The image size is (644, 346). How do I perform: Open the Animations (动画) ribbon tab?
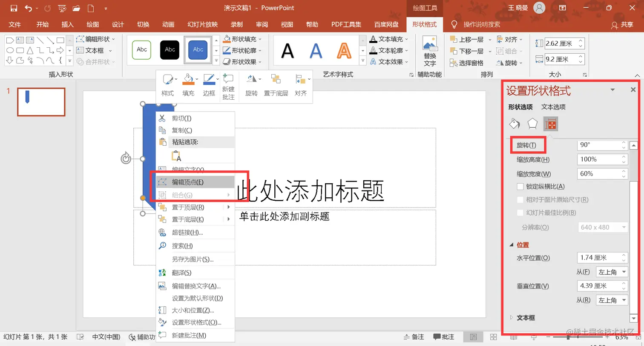coord(168,24)
